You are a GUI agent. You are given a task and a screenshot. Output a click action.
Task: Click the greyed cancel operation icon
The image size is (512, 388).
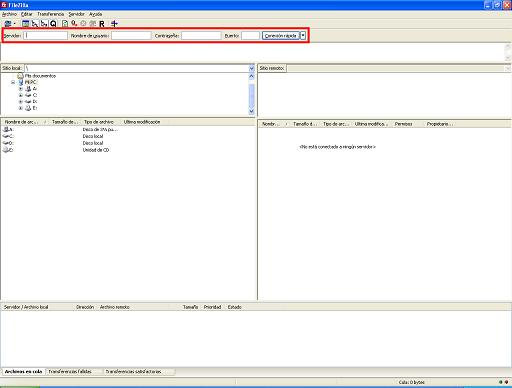coord(83,24)
